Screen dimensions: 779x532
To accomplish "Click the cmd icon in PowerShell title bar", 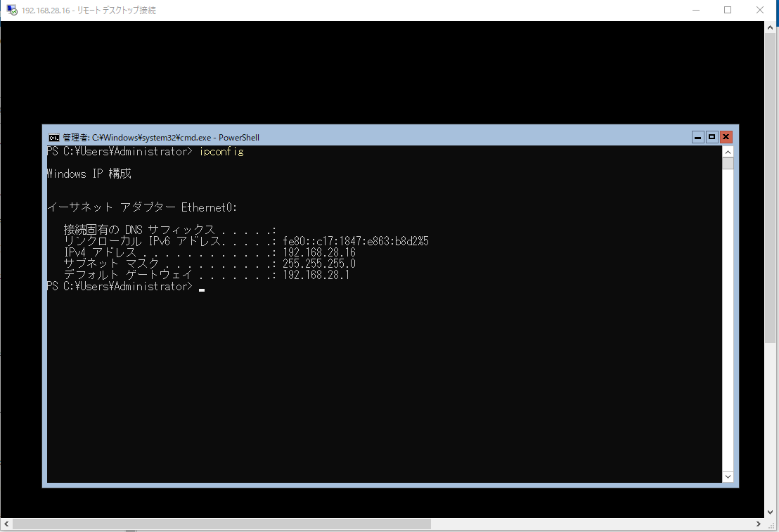I will 53,138.
